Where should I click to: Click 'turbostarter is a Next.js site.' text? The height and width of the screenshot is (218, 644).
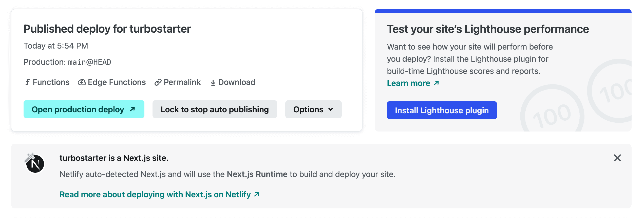114,158
